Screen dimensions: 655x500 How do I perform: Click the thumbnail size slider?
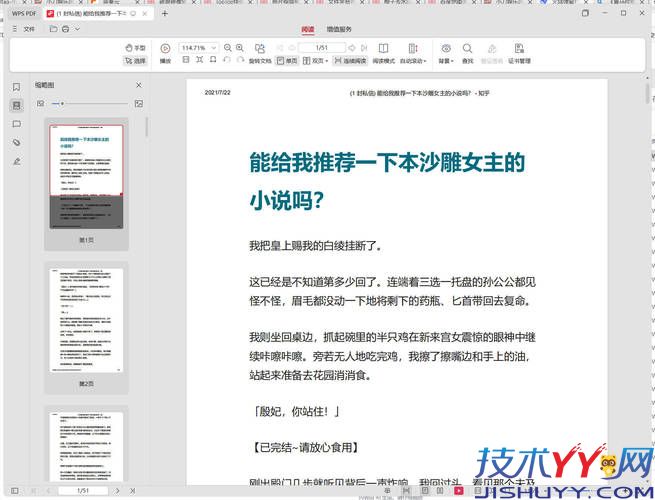90,104
